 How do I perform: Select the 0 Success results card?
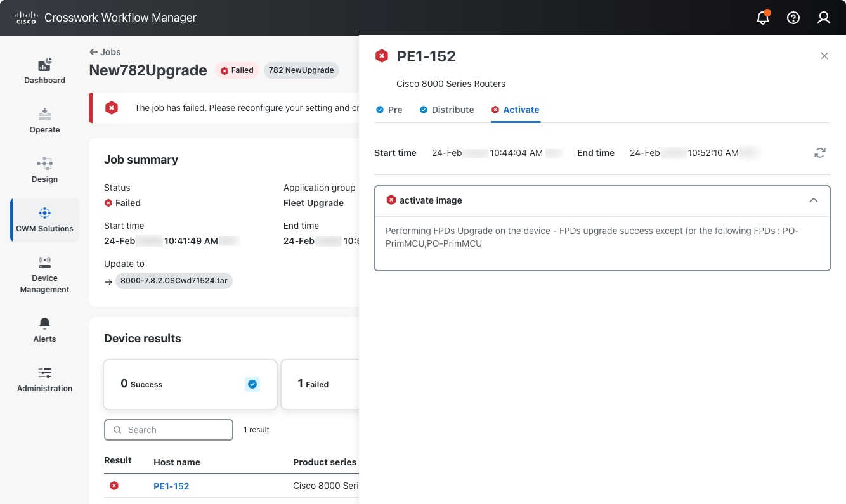point(190,384)
